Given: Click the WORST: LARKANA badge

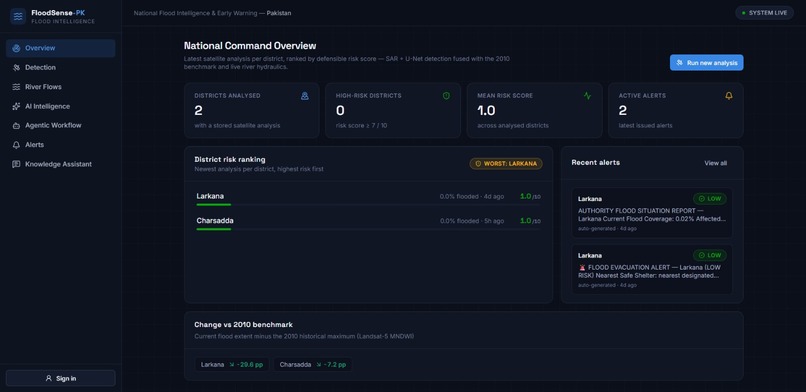Looking at the screenshot, I should (x=506, y=164).
